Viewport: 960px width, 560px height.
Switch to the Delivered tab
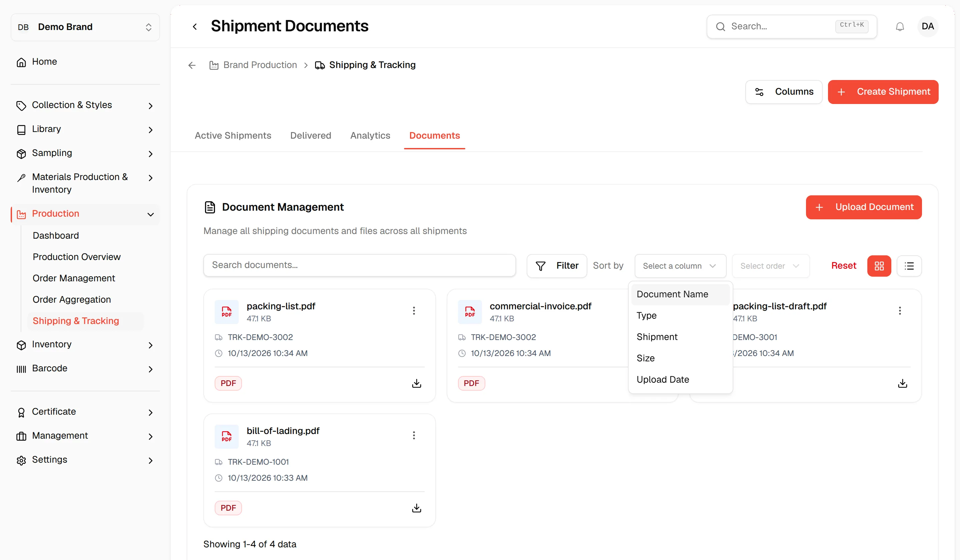[310, 136]
